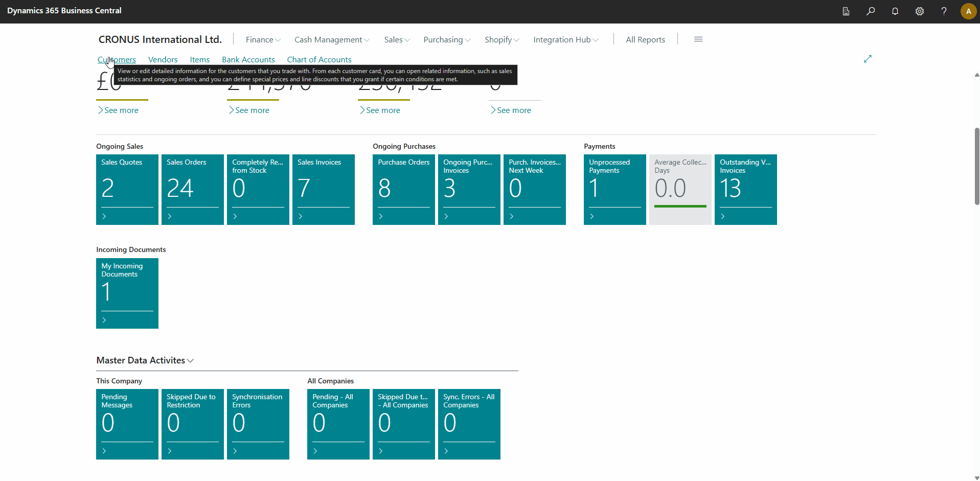Click the first See more link
Viewport: 980px width, 481px height.
point(118,110)
